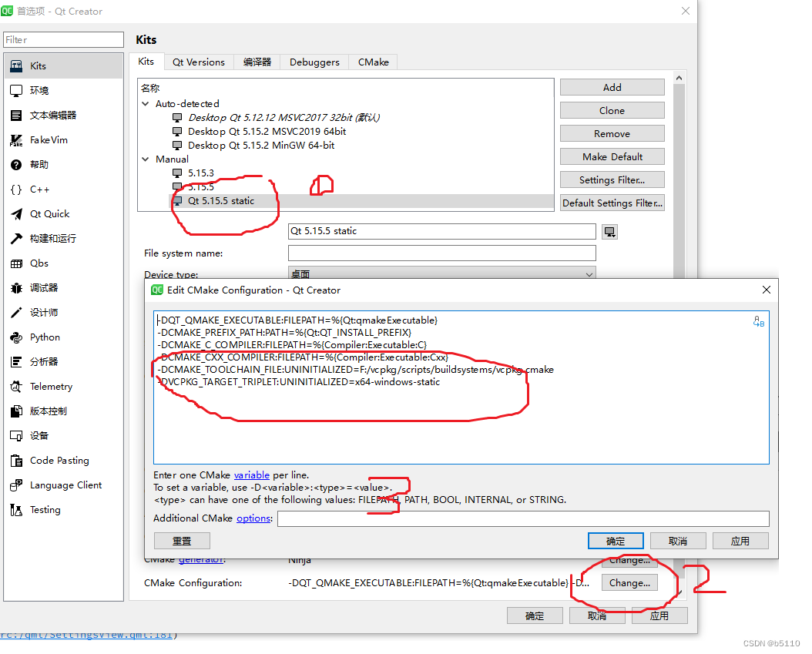Click the Make Default button
This screenshot has width=812, height=654.
(612, 156)
